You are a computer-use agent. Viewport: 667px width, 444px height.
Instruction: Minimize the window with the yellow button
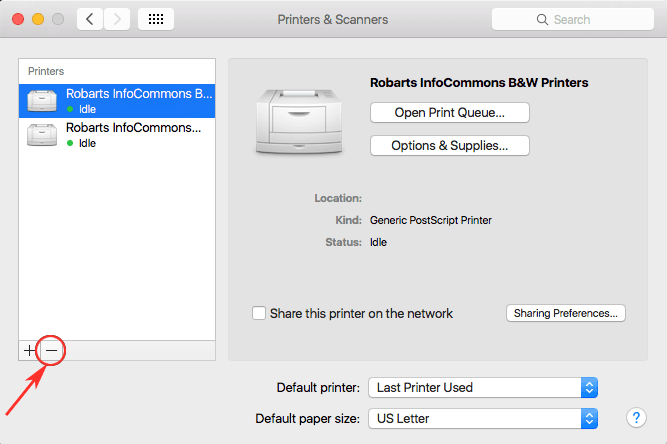pos(39,19)
